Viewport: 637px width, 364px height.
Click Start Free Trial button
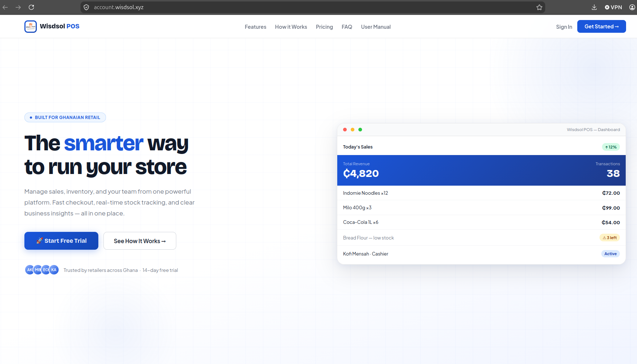[61, 241]
